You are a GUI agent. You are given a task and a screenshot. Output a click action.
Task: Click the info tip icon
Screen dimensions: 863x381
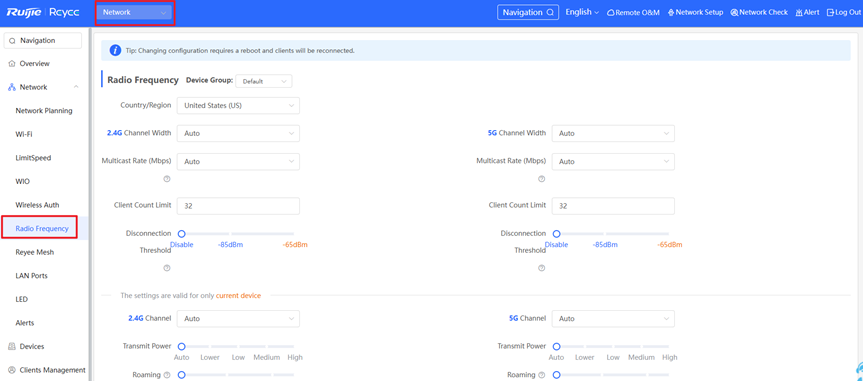click(115, 50)
